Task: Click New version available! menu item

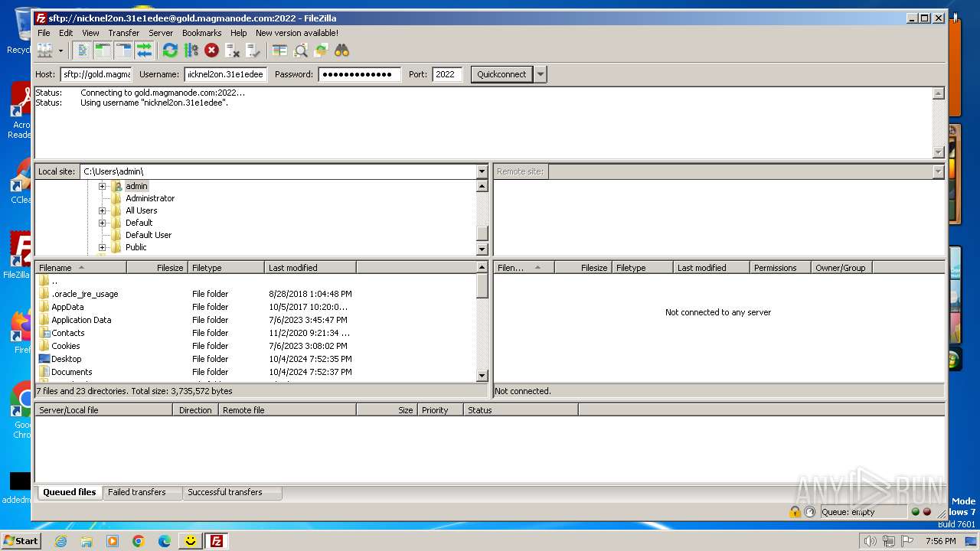Action: coord(296,33)
